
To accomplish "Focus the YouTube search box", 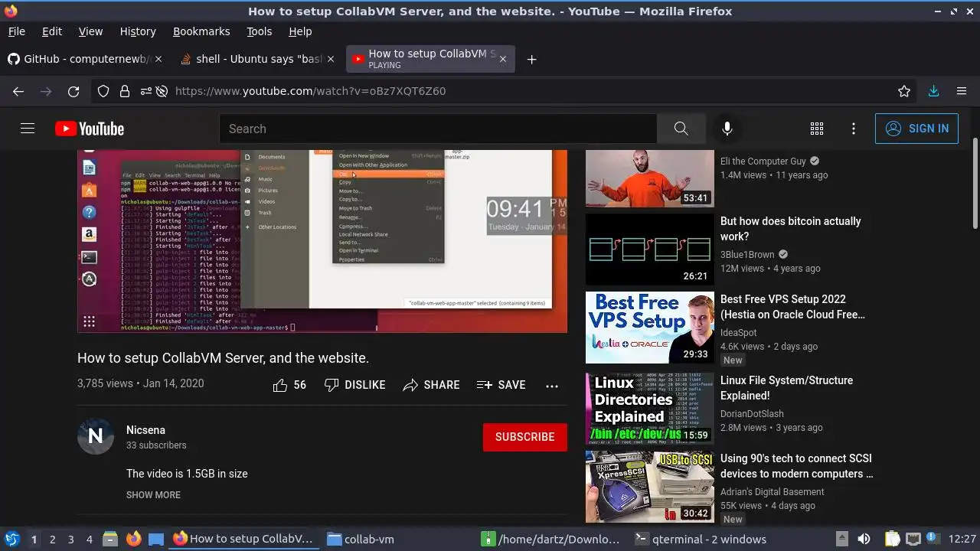I will 438,129.
